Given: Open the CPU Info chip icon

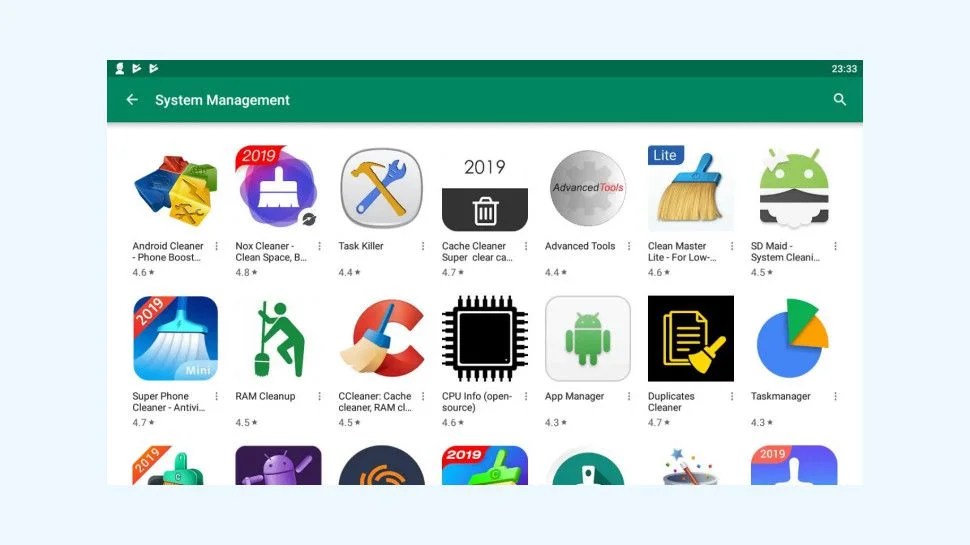Looking at the screenshot, I should click(x=485, y=338).
